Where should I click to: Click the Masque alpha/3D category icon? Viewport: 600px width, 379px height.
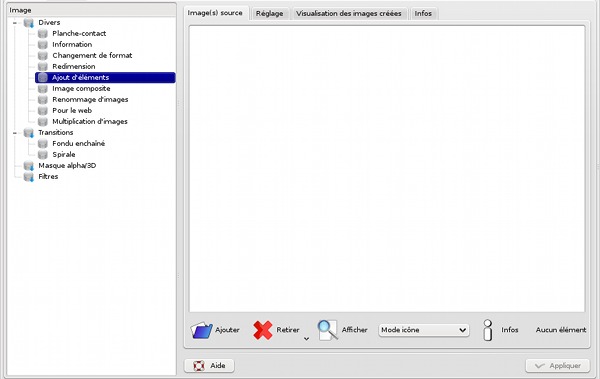click(29, 166)
